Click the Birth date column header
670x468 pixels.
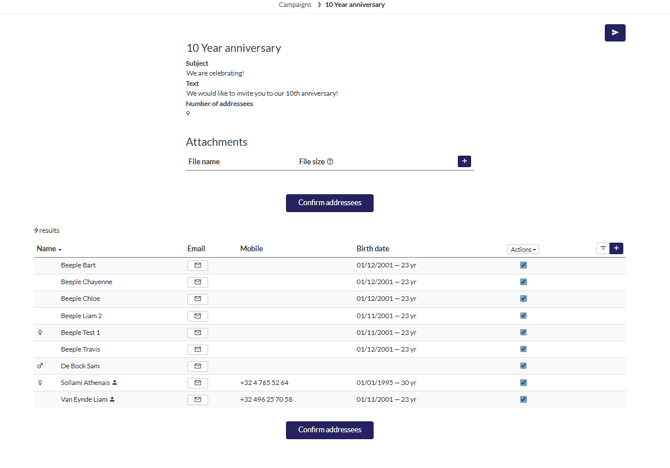(373, 249)
